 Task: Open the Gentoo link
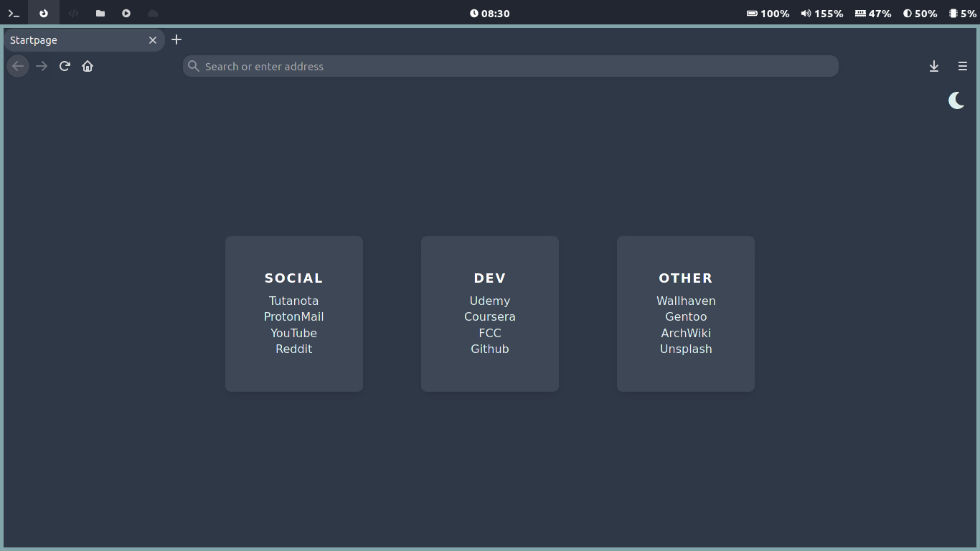point(686,316)
